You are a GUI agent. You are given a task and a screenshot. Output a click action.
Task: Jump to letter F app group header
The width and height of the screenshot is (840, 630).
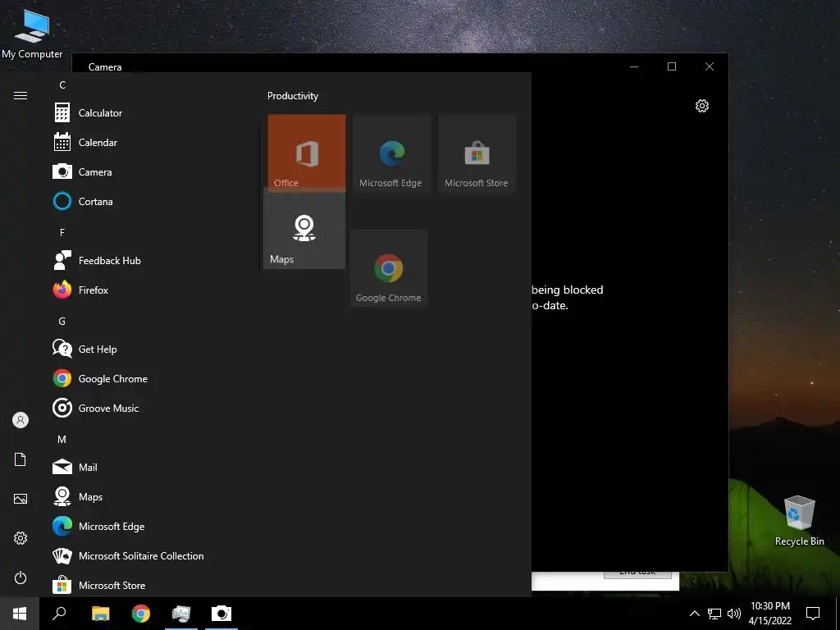click(62, 232)
